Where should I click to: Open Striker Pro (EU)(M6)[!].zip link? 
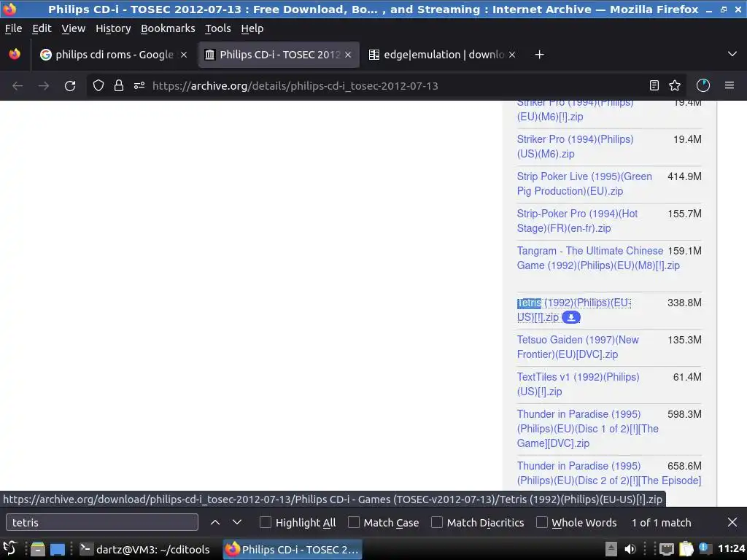[575, 110]
